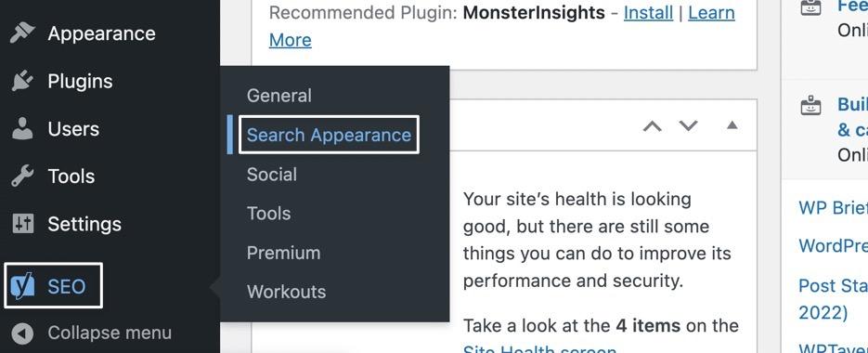868x353 pixels.
Task: Open General in the SEO submenu
Action: pos(279,96)
